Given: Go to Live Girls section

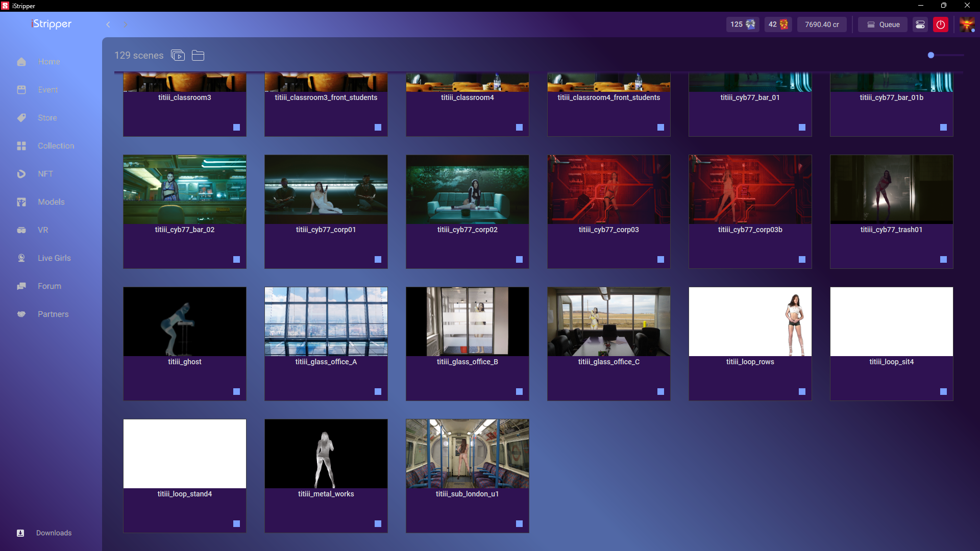Looking at the screenshot, I should (x=54, y=258).
